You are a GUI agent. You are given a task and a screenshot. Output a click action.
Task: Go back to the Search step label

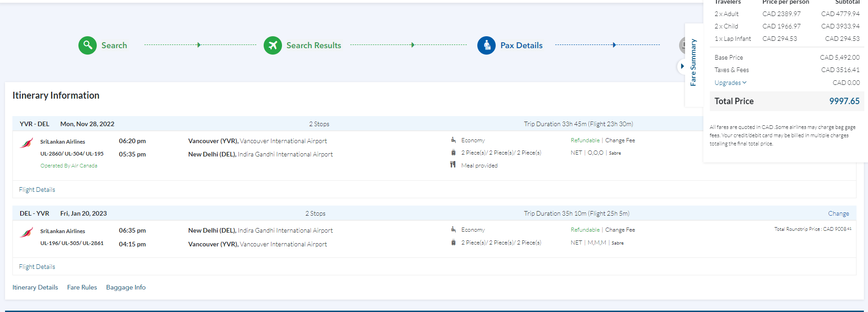114,45
